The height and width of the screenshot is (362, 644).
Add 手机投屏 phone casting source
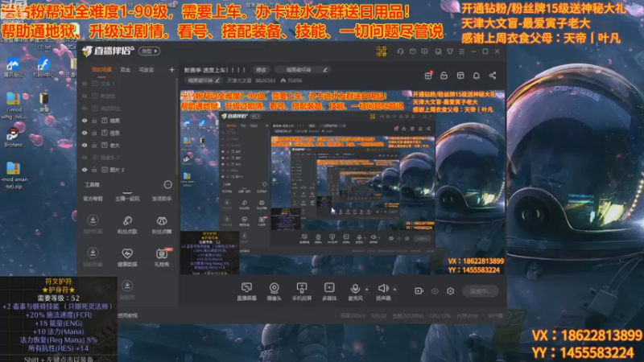pyautogui.click(x=301, y=291)
